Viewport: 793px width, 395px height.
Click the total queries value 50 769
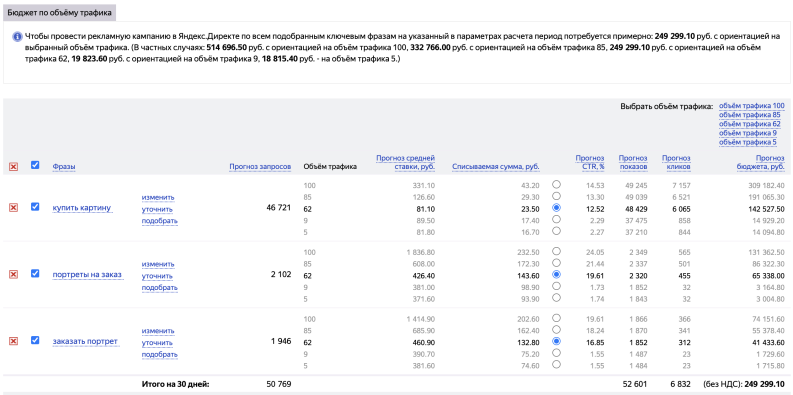coord(279,384)
